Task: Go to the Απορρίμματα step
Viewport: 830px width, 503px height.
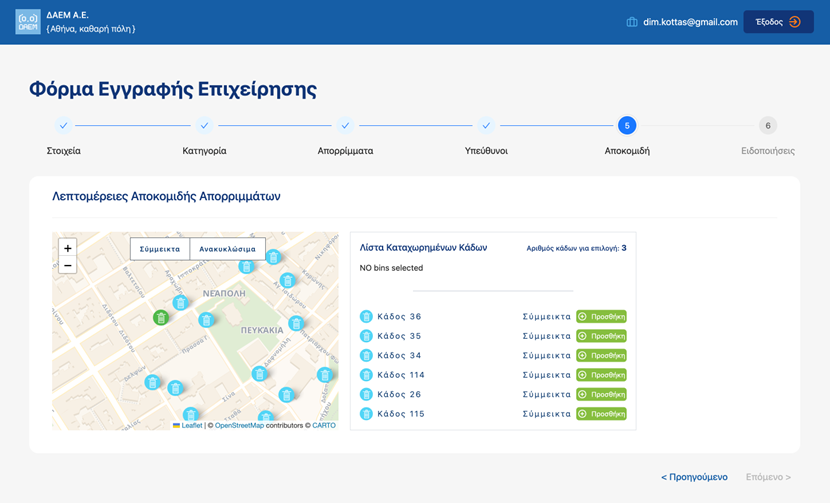Action: coord(345,126)
